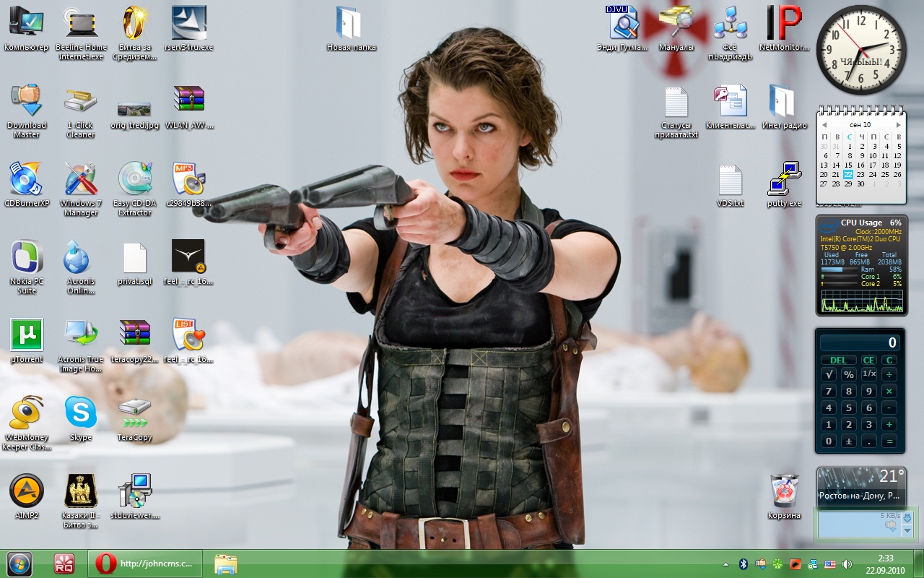Viewport: 924px width, 578px height.
Task: Open Nokia PC Suite shortcut
Action: pyautogui.click(x=27, y=267)
